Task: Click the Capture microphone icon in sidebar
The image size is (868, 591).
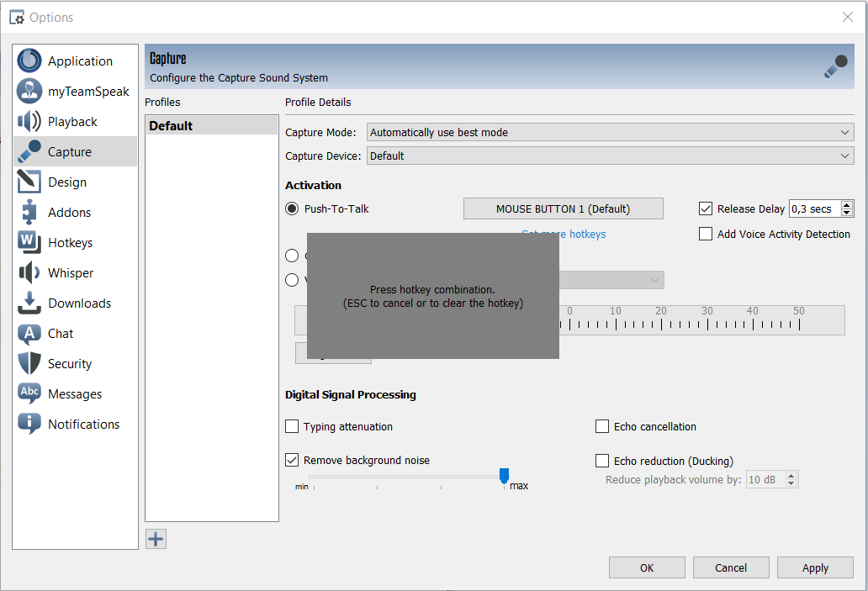Action: click(29, 151)
